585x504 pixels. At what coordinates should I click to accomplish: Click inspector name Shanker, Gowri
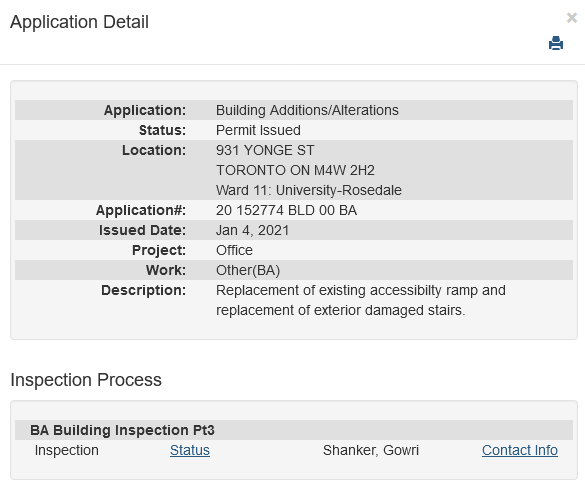(371, 450)
